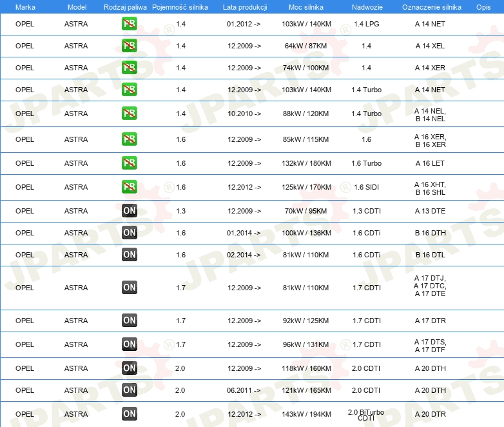Select the 132kW / 180KM power cell

tap(306, 163)
